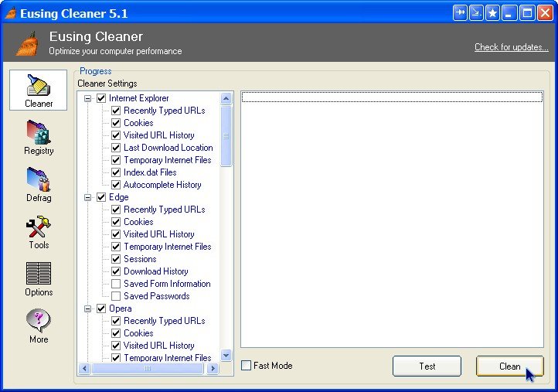This screenshot has width=558, height=392.
Task: Select Opera Cookies label
Action: pos(138,333)
